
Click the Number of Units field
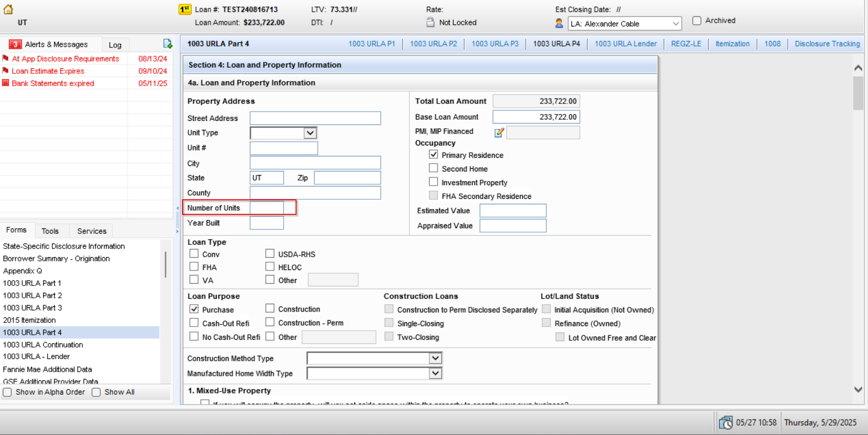(267, 208)
